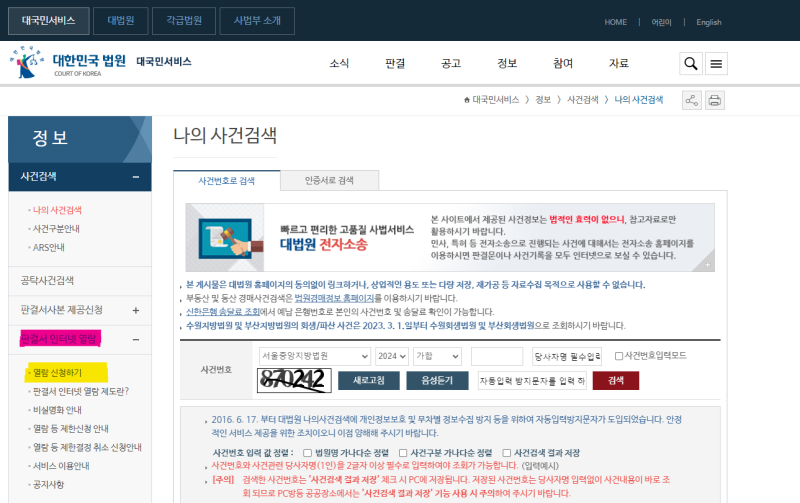800x503 pixels.
Task: Open the case type dropdown 가합
Action: pyautogui.click(x=437, y=356)
